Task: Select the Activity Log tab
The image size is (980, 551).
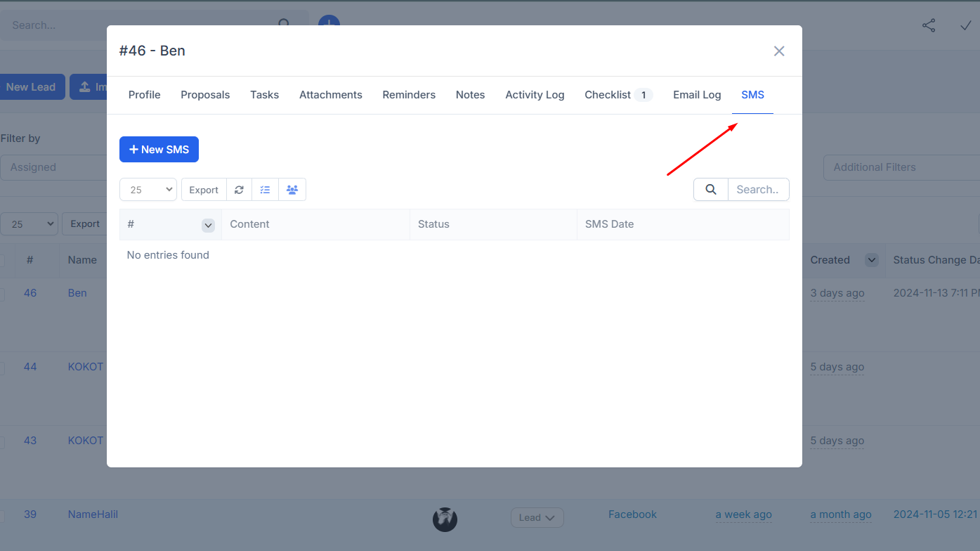Action: click(535, 94)
